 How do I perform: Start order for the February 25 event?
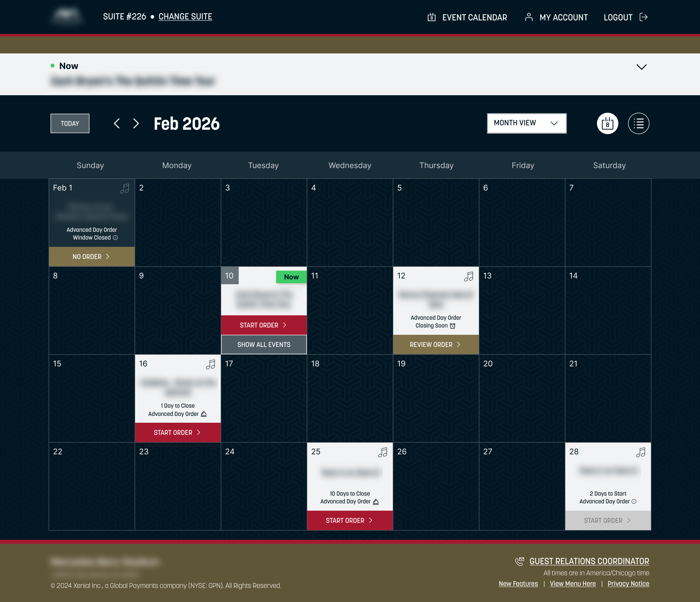(x=350, y=520)
